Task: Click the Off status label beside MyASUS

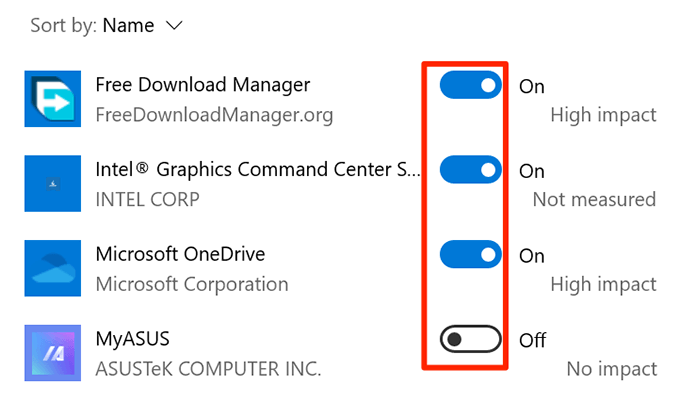Action: coord(532,341)
